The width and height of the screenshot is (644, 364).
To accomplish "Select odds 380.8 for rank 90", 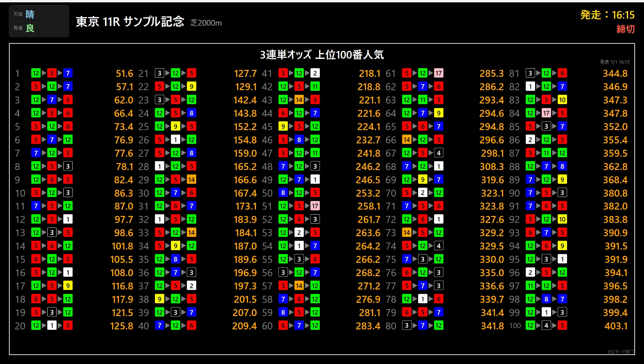I will [x=615, y=193].
